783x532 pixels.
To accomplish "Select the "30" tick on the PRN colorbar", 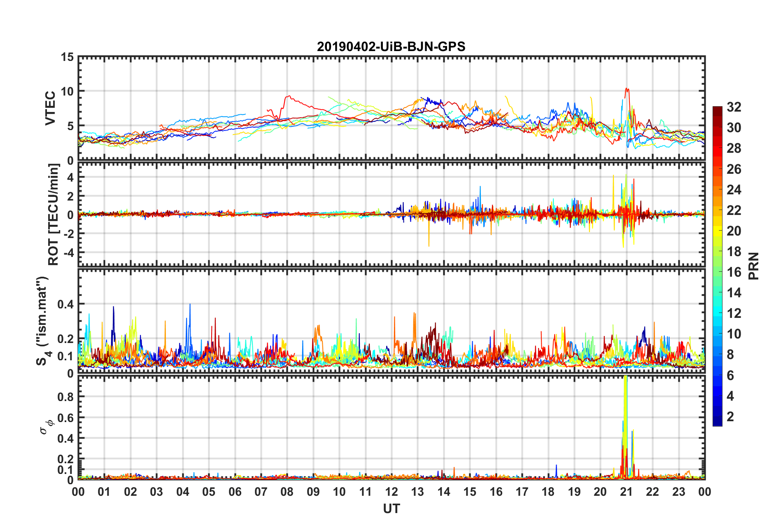I will (734, 128).
